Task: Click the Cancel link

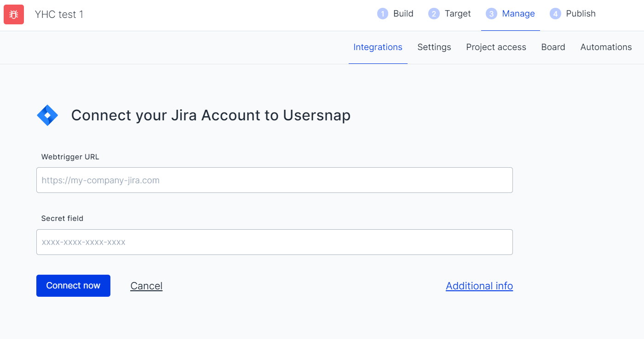Action: coord(146,286)
